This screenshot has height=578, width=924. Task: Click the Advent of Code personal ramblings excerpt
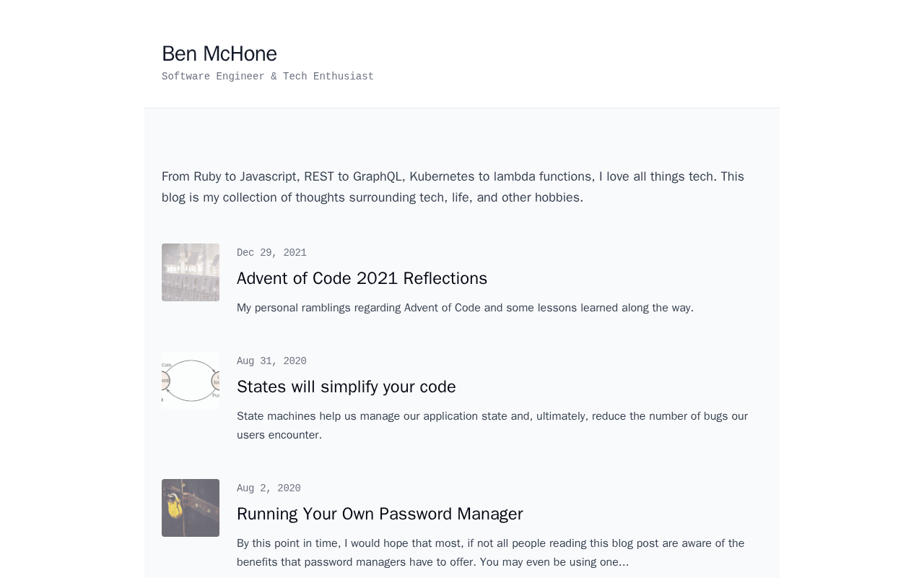tap(465, 308)
